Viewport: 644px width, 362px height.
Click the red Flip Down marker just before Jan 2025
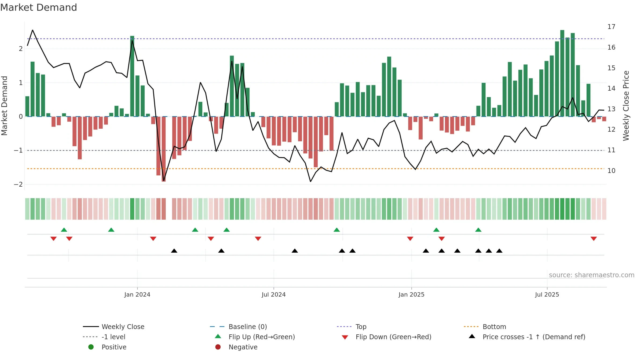410,239
